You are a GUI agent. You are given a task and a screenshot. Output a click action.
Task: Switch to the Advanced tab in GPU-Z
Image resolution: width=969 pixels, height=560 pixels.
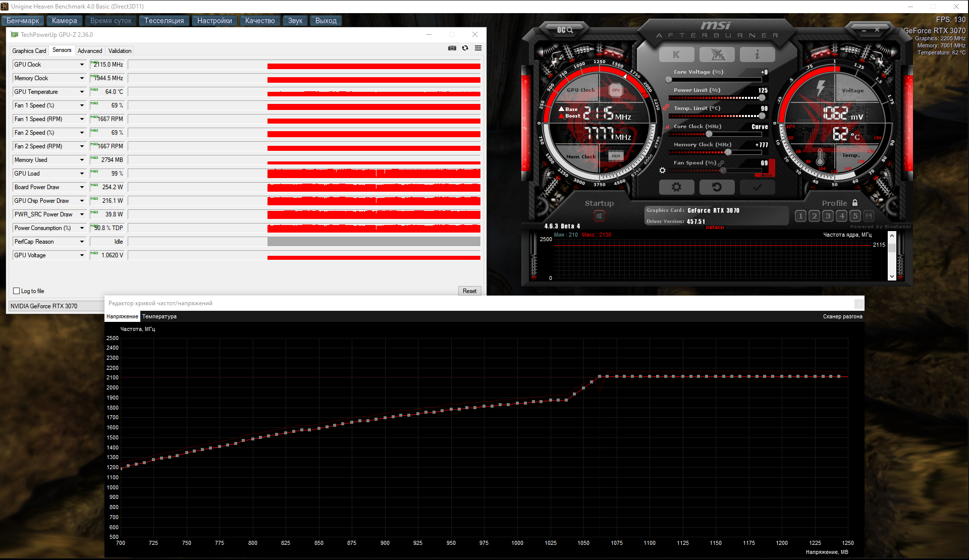[90, 51]
